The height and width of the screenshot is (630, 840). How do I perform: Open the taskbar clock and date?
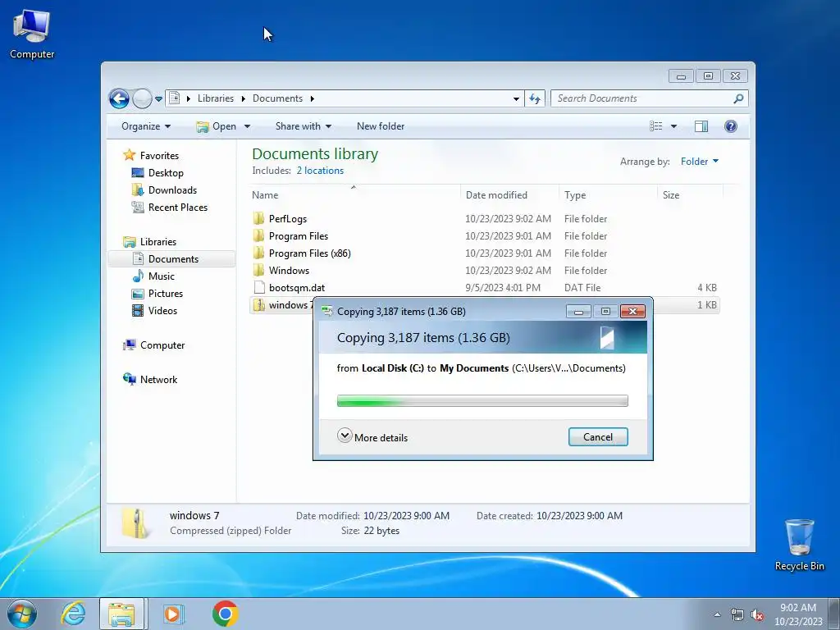click(x=798, y=614)
